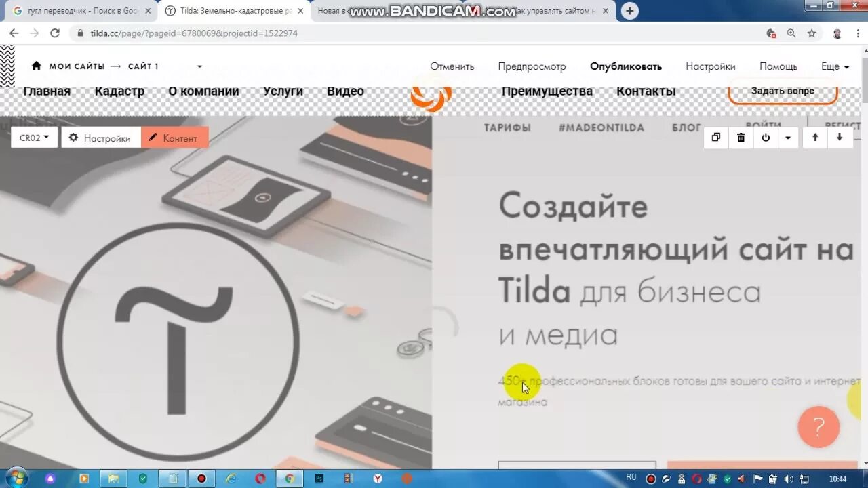This screenshot has width=868, height=488.
Task: Click the address bar with tilda.cc URL
Action: coord(414,33)
